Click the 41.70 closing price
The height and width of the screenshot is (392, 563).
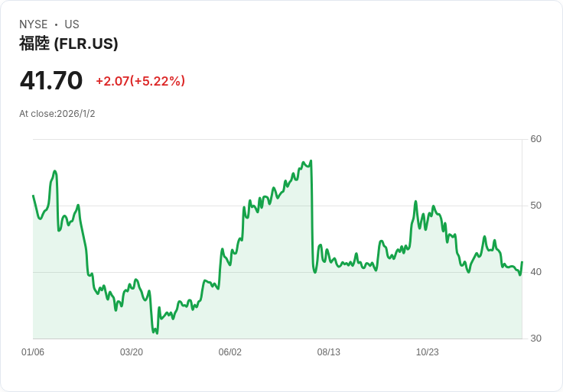tap(51, 80)
